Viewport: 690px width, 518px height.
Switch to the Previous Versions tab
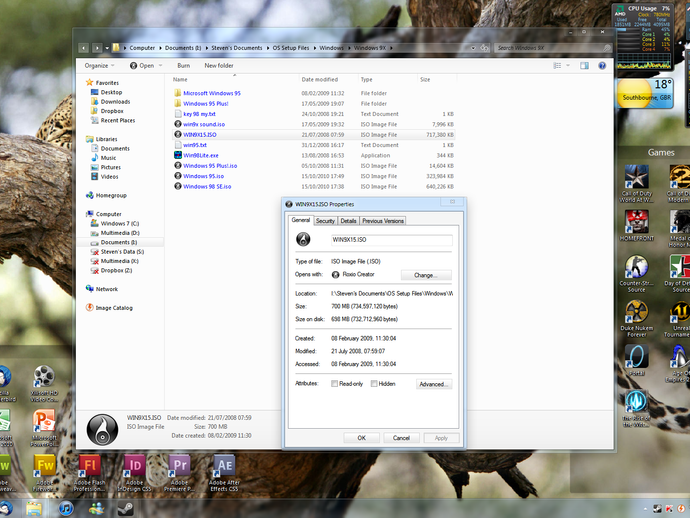[x=383, y=221]
